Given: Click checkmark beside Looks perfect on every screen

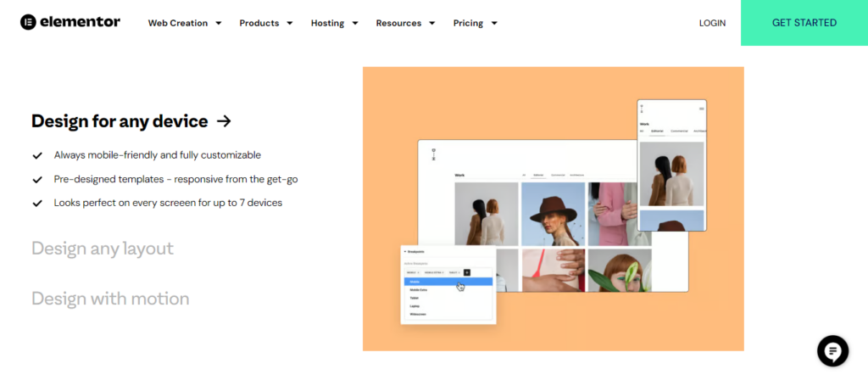Looking at the screenshot, I should (x=37, y=204).
